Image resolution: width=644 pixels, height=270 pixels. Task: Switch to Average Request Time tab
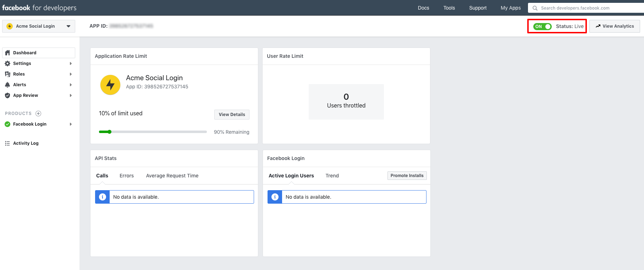click(x=172, y=176)
